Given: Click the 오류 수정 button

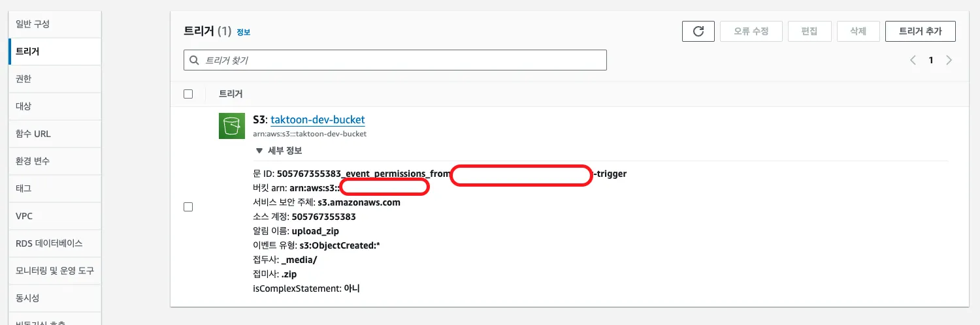Looking at the screenshot, I should pyautogui.click(x=750, y=31).
